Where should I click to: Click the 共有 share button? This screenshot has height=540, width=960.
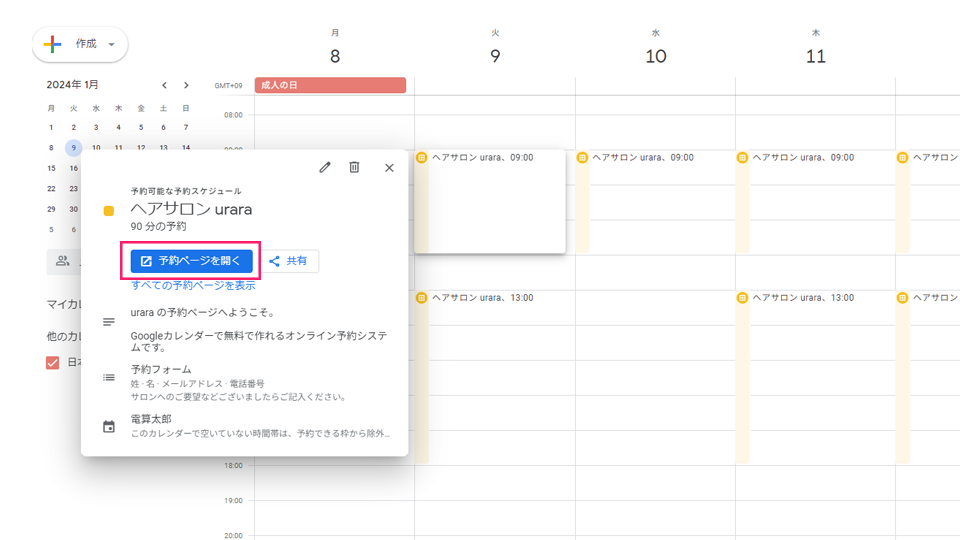point(288,261)
